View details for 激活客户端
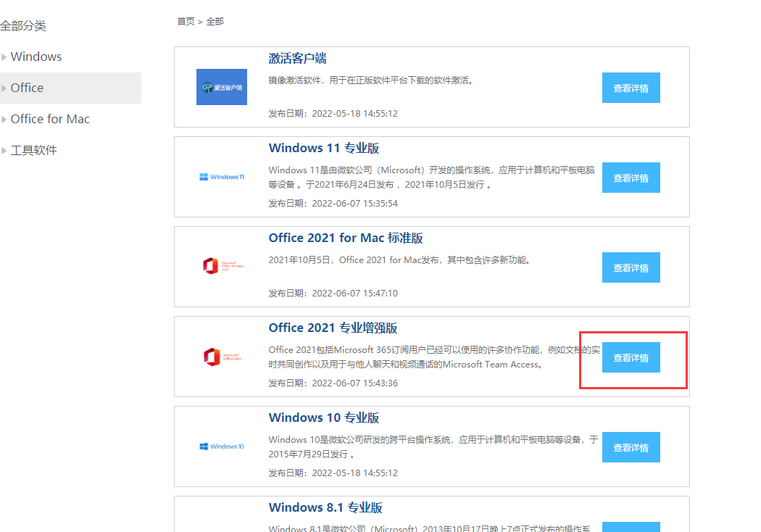761x532 pixels. 631,88
